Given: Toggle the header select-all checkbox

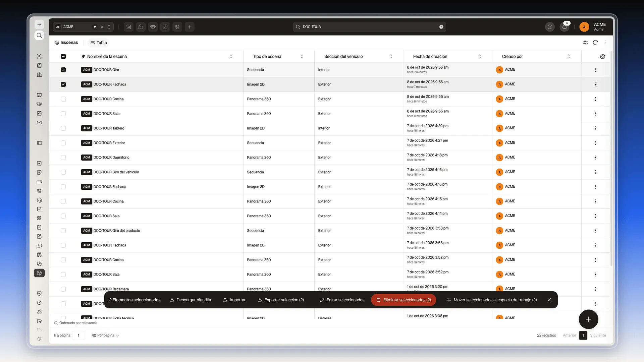Looking at the screenshot, I should click(x=63, y=56).
